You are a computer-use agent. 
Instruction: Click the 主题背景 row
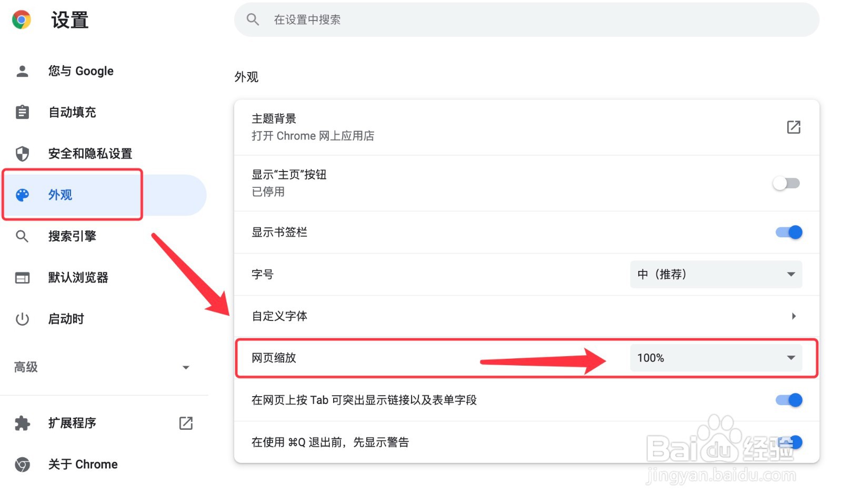click(x=526, y=127)
